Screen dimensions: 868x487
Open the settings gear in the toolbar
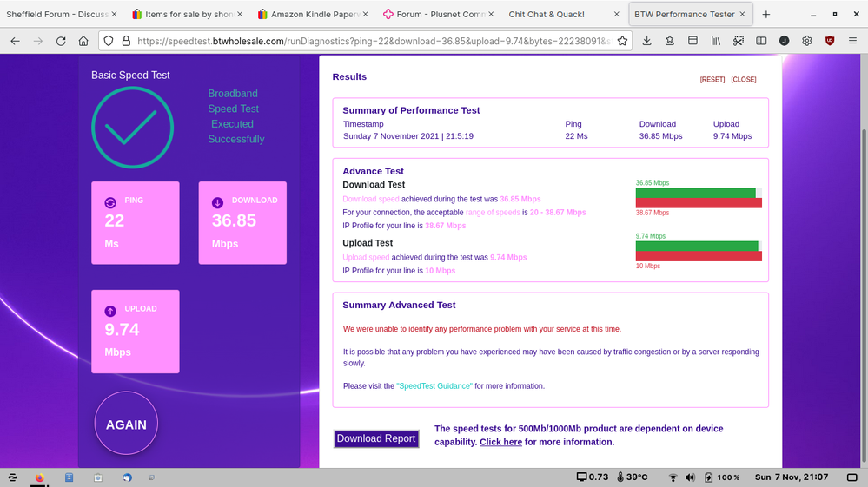(807, 40)
